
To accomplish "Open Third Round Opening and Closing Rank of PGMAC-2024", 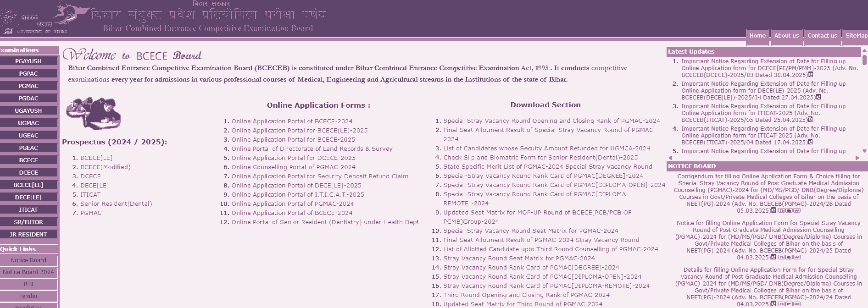I will coord(526,295).
